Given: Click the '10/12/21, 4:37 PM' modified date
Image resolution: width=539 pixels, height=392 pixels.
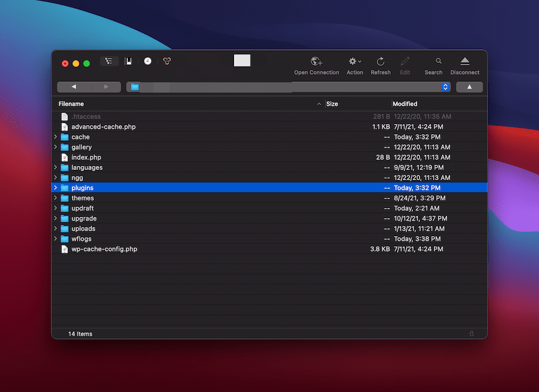Looking at the screenshot, I should tap(420, 218).
